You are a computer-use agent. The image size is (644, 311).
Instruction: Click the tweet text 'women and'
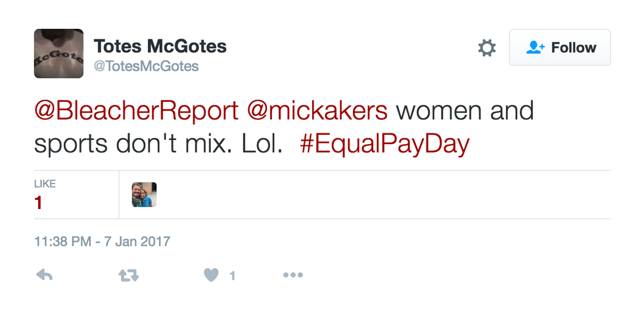coord(465,111)
